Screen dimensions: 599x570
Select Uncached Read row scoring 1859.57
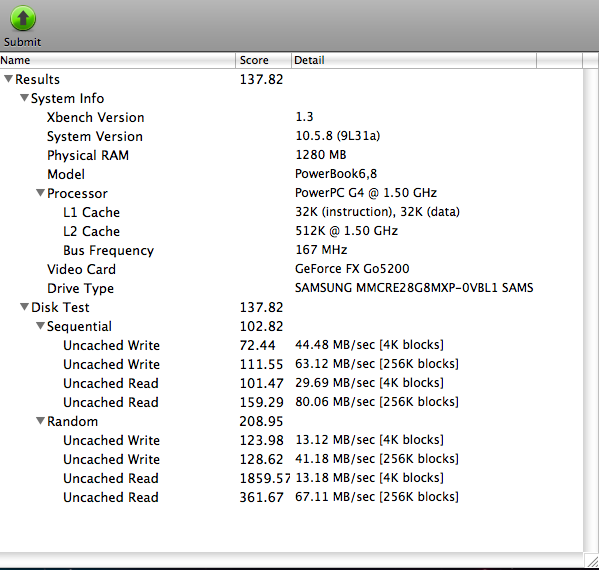click(291, 478)
